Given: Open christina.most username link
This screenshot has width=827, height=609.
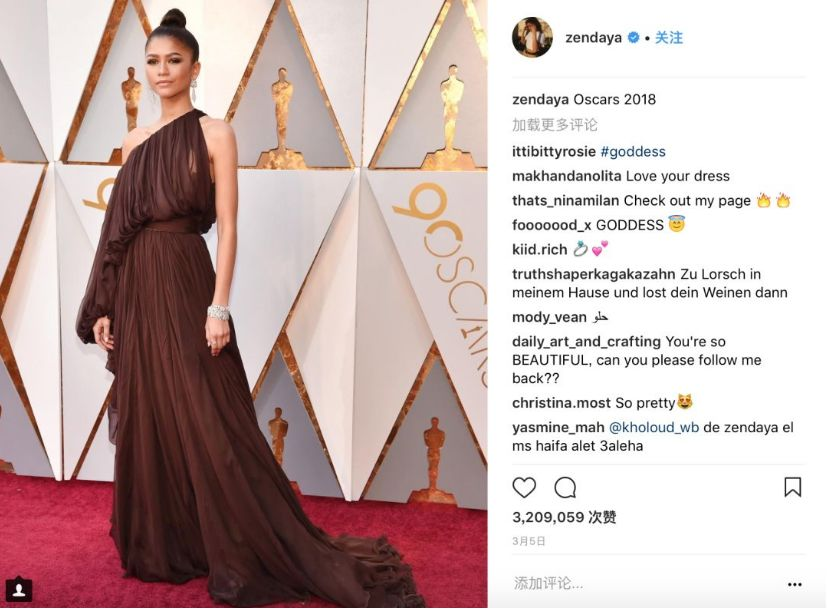Looking at the screenshot, I should pyautogui.click(x=561, y=403).
